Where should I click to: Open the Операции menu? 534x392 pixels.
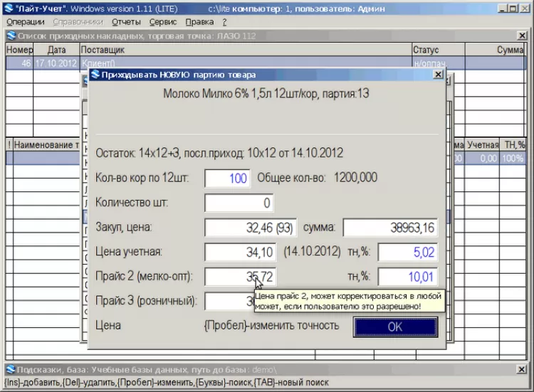coord(26,22)
